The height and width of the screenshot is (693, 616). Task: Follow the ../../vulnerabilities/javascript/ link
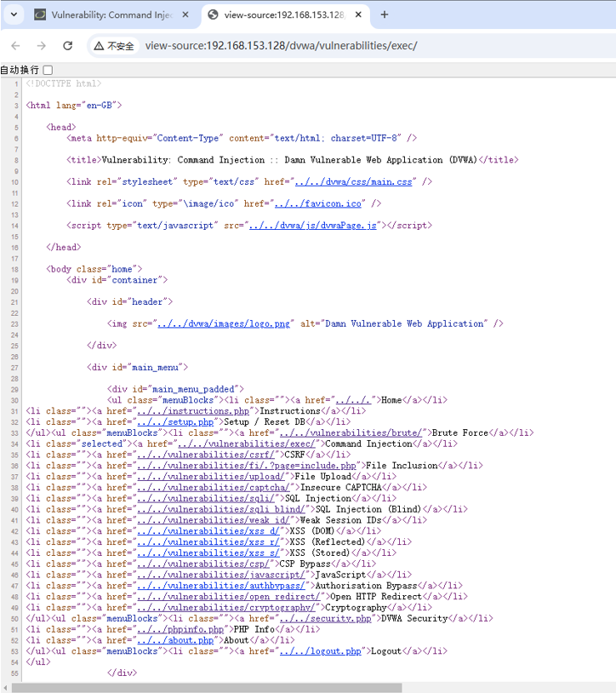pyautogui.click(x=221, y=575)
